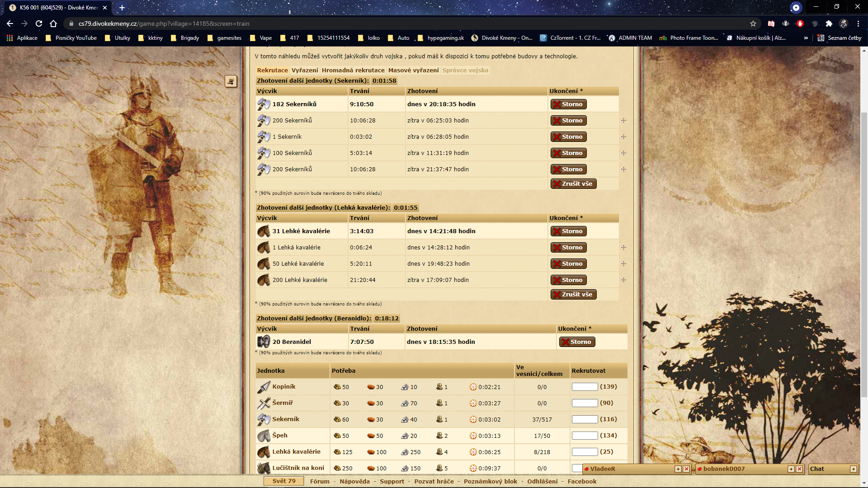Click Zrušit vše under Lehká kavalérie queue
The height and width of the screenshot is (488, 868).
click(x=573, y=295)
